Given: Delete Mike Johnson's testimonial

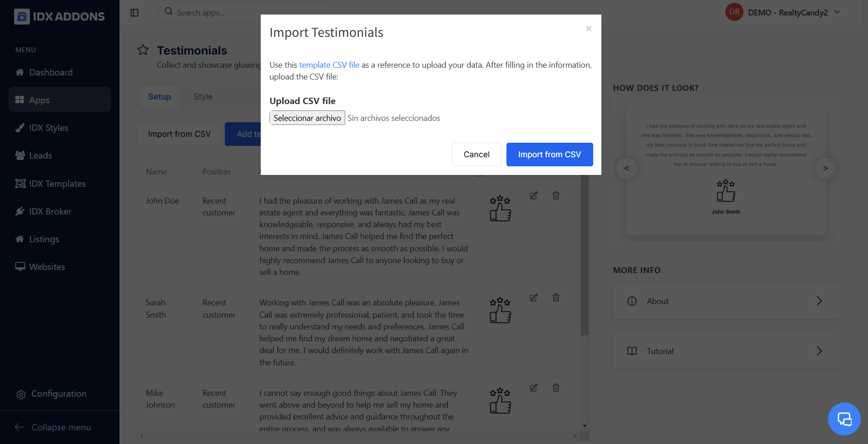Looking at the screenshot, I should point(556,388).
